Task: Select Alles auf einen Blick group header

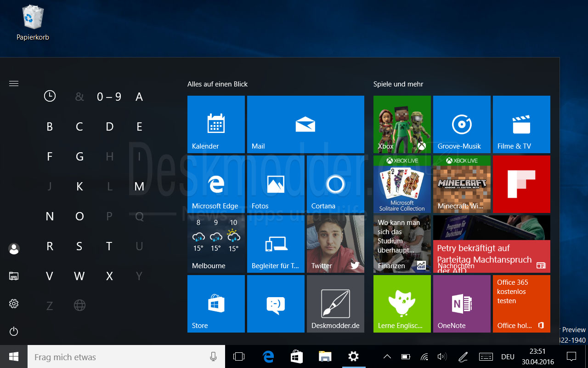Action: [x=217, y=84]
